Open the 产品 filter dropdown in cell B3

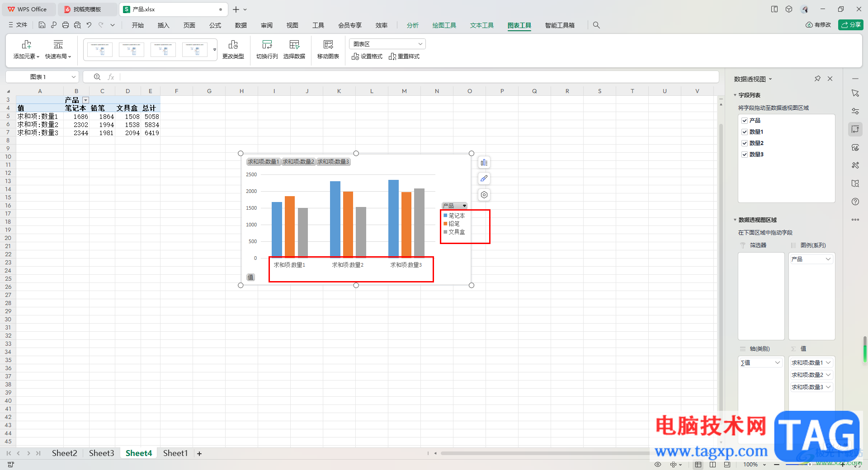tap(85, 100)
